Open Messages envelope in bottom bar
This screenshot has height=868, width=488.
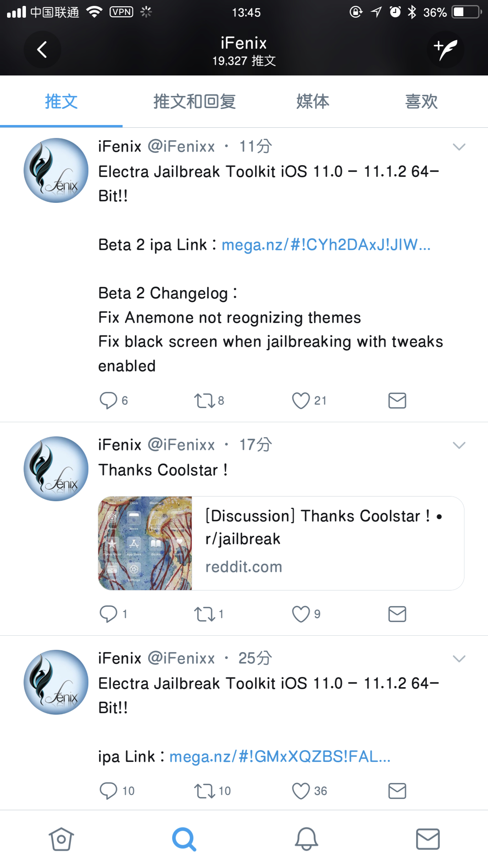[x=427, y=839]
